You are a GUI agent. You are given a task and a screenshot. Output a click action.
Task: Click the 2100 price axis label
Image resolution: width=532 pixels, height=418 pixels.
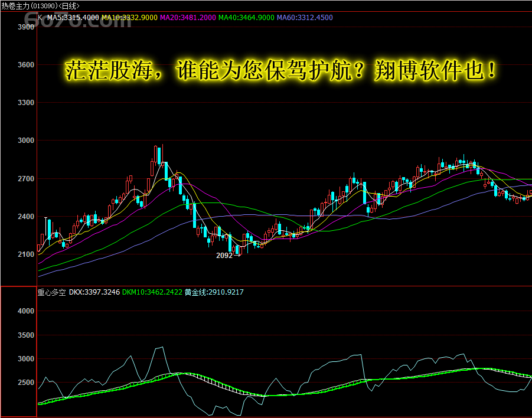(26, 254)
